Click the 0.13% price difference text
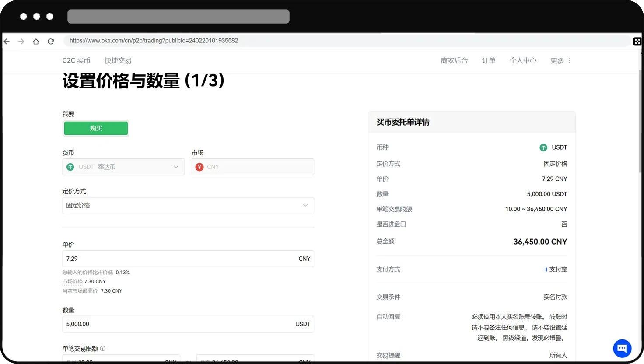The width and height of the screenshot is (644, 364). click(x=122, y=273)
